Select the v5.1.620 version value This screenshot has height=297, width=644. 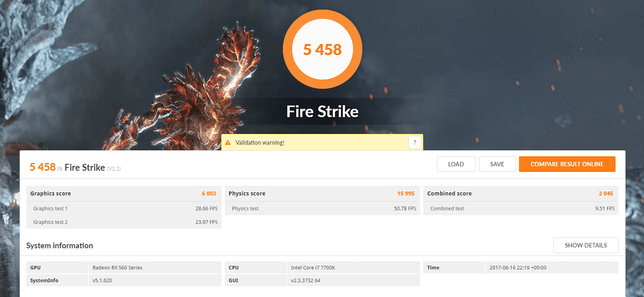pyautogui.click(x=102, y=281)
